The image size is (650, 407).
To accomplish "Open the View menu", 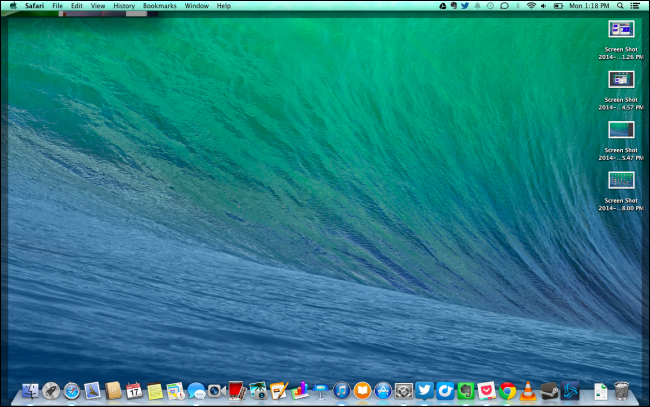I will coord(98,6).
